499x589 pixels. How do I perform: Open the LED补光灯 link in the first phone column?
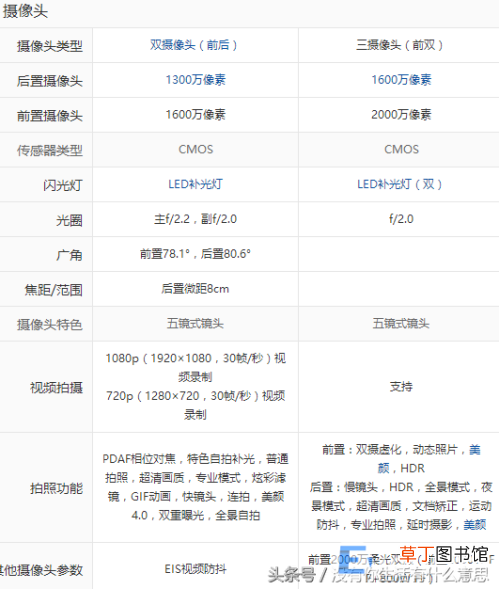click(195, 184)
